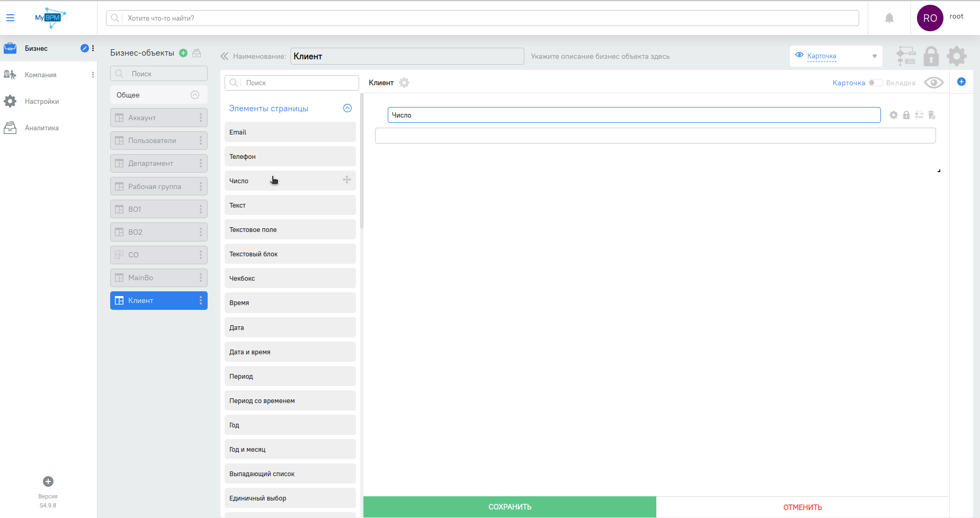Click the Наименование field with Клиент
This screenshot has width=980, height=518.
(x=407, y=56)
